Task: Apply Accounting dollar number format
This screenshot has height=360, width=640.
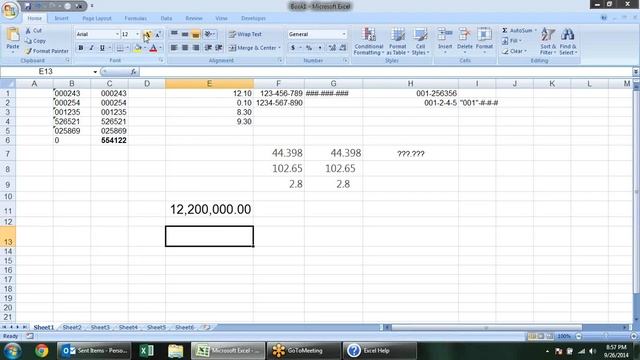Action: (293, 48)
